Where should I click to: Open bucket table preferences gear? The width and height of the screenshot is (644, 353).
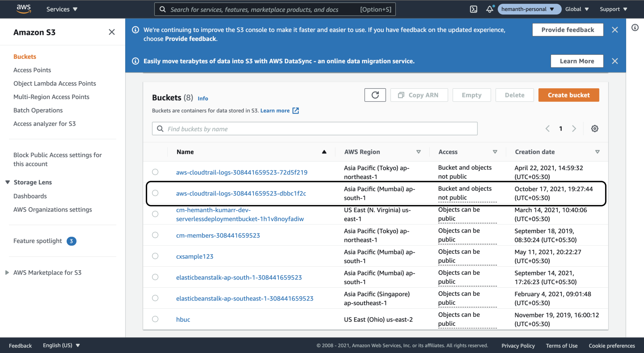tap(595, 129)
